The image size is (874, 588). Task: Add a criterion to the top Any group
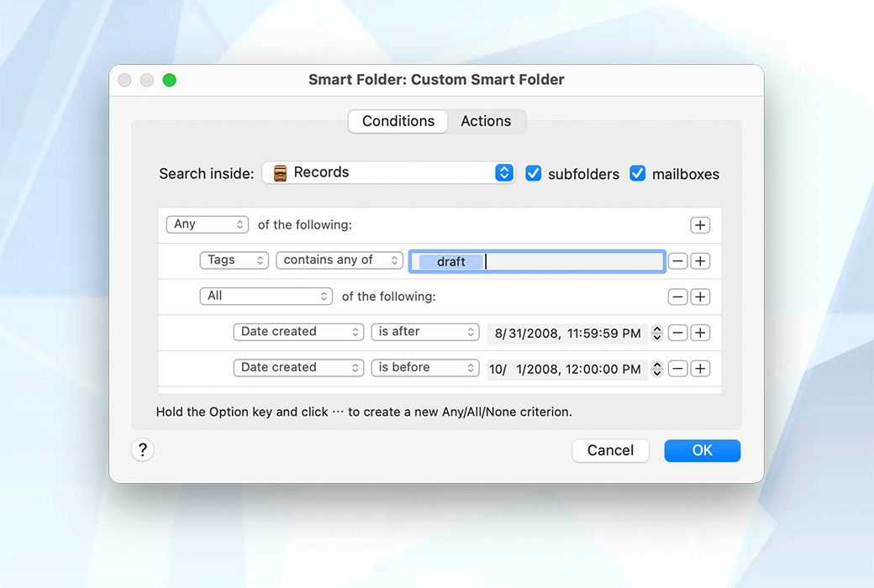(700, 225)
